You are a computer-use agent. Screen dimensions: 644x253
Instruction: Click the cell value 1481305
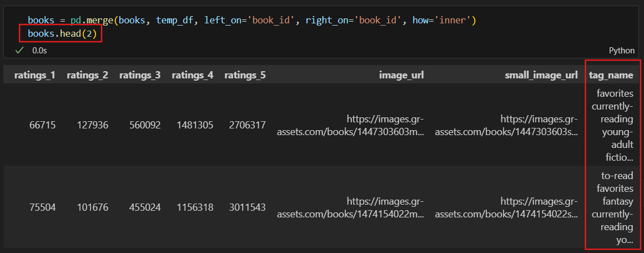(195, 125)
